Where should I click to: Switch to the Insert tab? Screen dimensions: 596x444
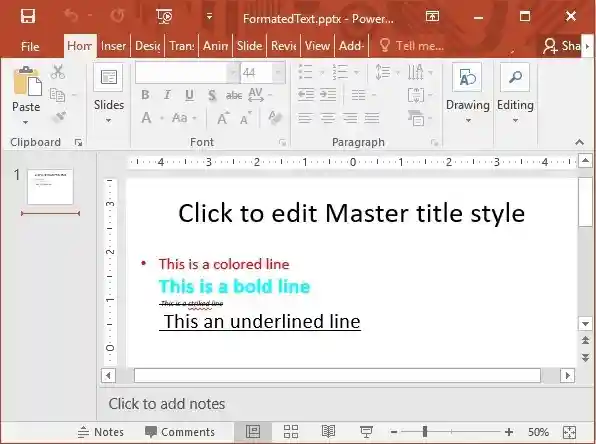coord(113,46)
